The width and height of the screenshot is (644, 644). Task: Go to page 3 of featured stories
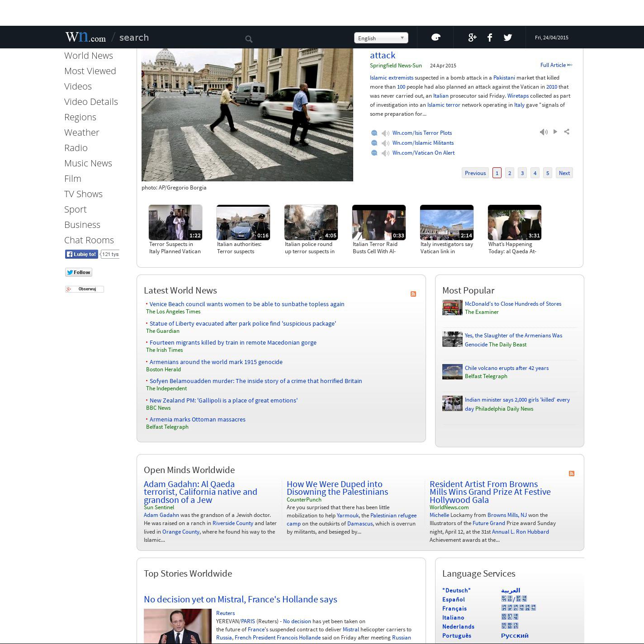coord(522,173)
